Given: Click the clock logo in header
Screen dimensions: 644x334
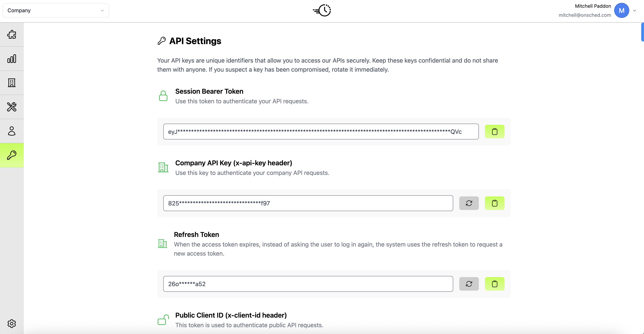Looking at the screenshot, I should tap(322, 11).
